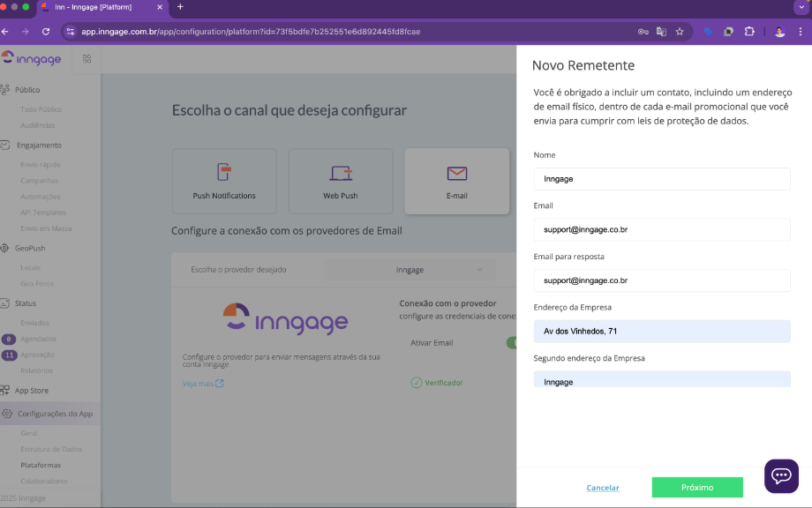
Task: Open the provider dropdown showing Inngage
Action: [410, 270]
